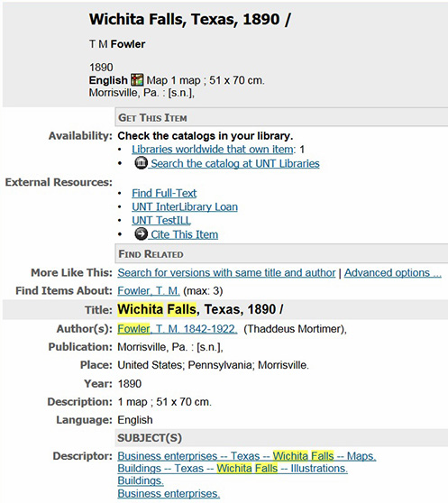
Task: Find items about Fowler, T. M.
Action: point(149,290)
